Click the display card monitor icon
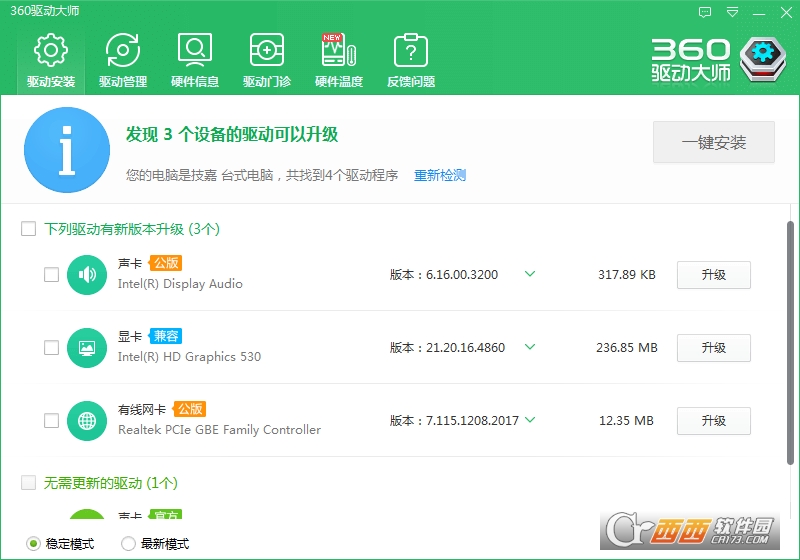This screenshot has width=800, height=560. click(87, 348)
